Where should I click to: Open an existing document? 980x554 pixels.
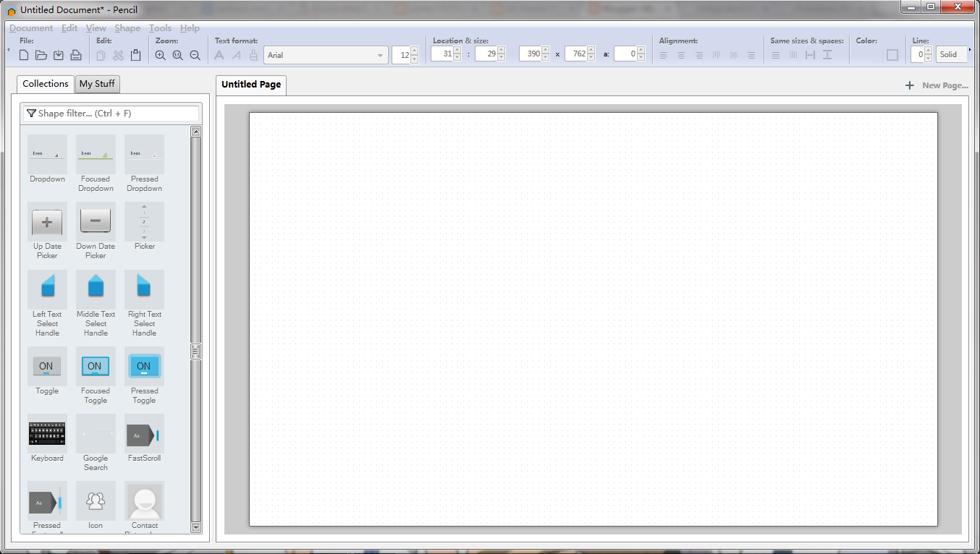[41, 54]
